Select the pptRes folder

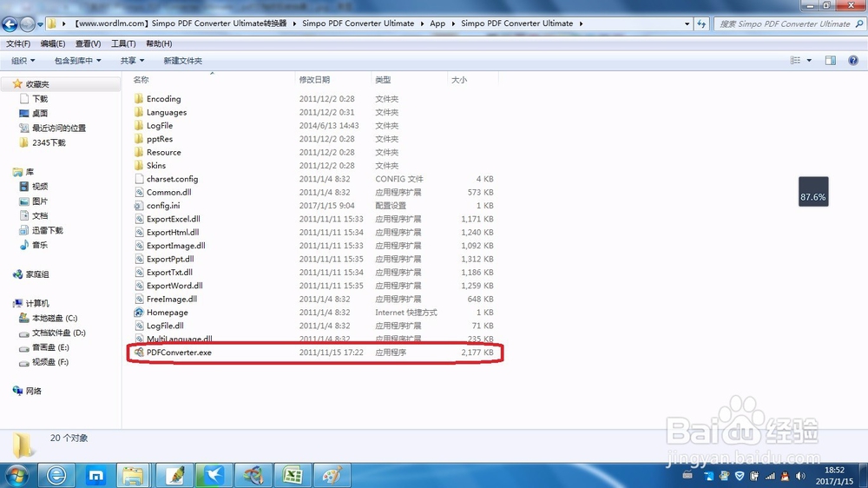160,139
